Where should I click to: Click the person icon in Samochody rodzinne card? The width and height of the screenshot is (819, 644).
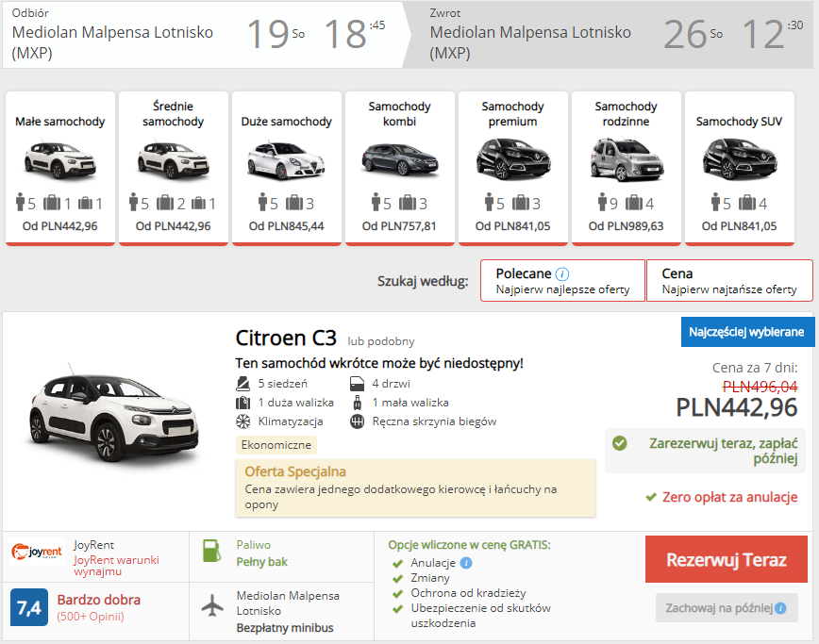click(602, 203)
